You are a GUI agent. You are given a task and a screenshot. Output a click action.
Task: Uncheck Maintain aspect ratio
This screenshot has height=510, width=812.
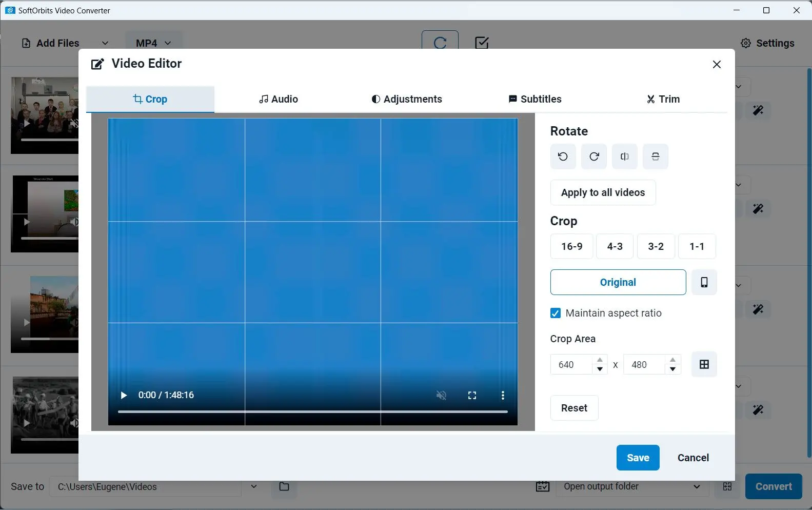coord(556,313)
